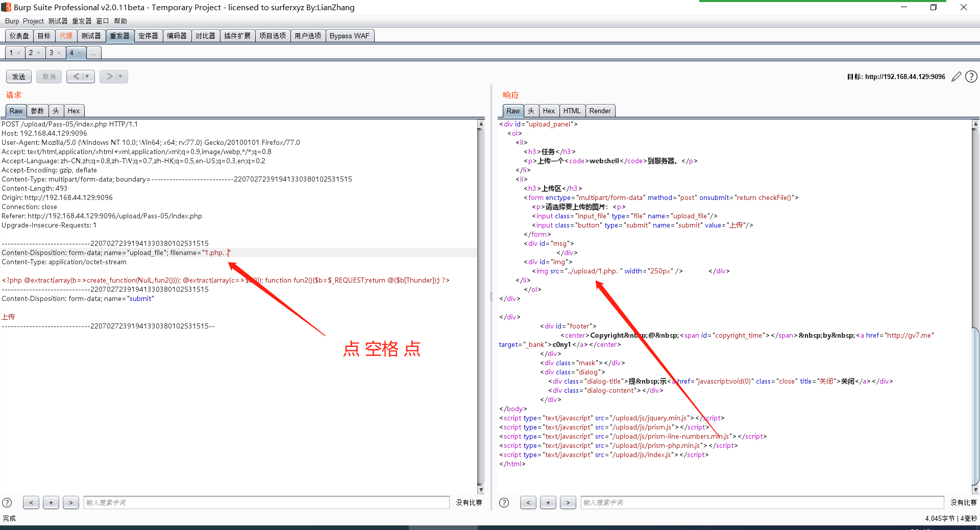
Task: Open the 窗口 menu
Action: click(x=103, y=21)
